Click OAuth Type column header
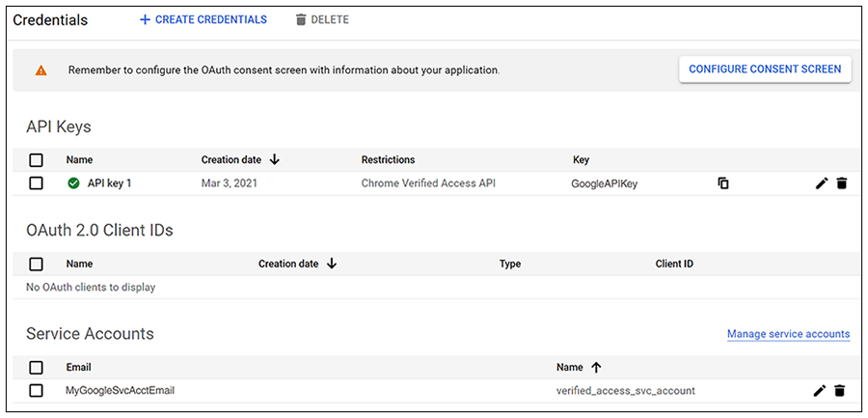Screen dimensions: 868x418 [510, 264]
